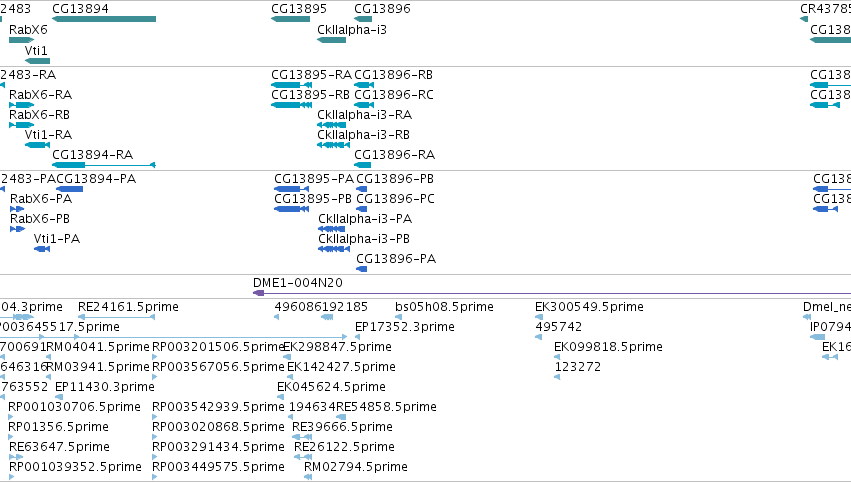Screen dimensions: 851x482
Task: Click the 123272 EST label
Action: click(x=577, y=367)
